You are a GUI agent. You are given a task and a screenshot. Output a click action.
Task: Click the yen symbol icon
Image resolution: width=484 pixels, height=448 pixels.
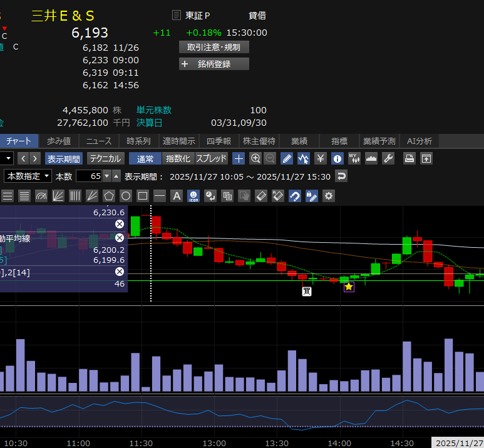coord(321,159)
